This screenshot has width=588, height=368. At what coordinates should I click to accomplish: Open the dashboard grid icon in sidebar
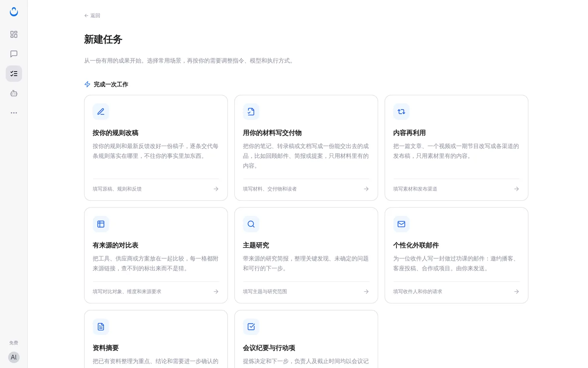click(14, 34)
